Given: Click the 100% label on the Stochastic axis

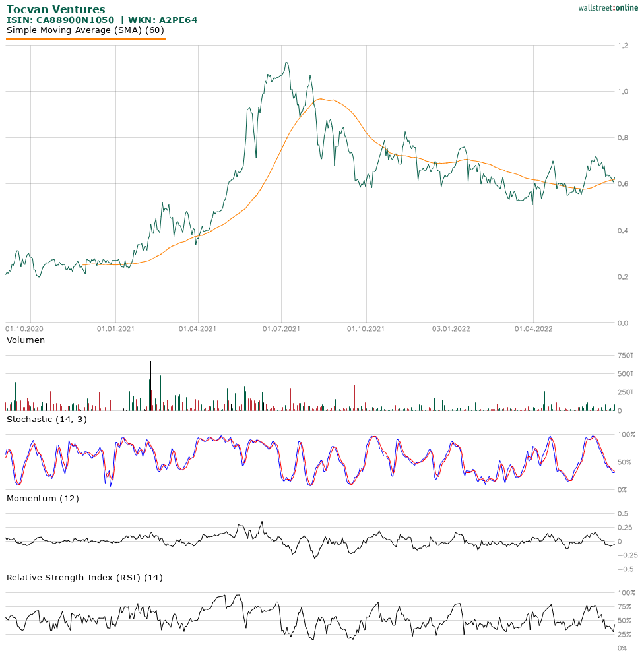Looking at the screenshot, I should (626, 435).
